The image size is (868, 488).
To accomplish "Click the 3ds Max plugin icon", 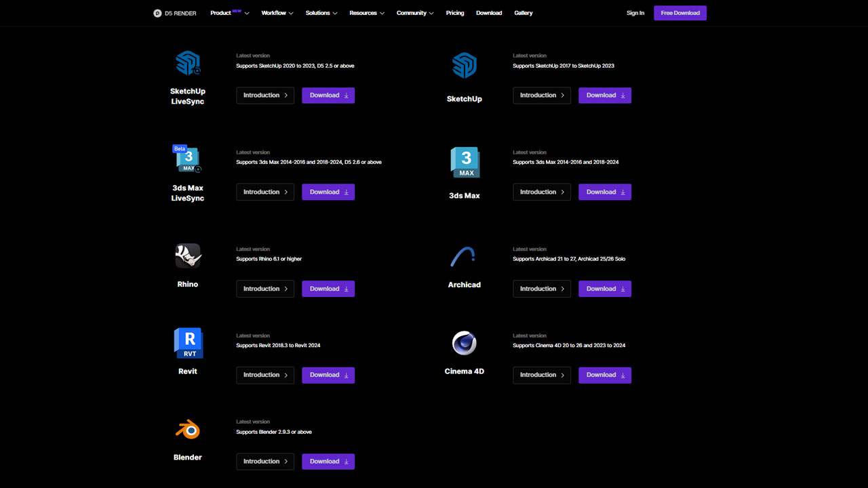I will pos(465,163).
